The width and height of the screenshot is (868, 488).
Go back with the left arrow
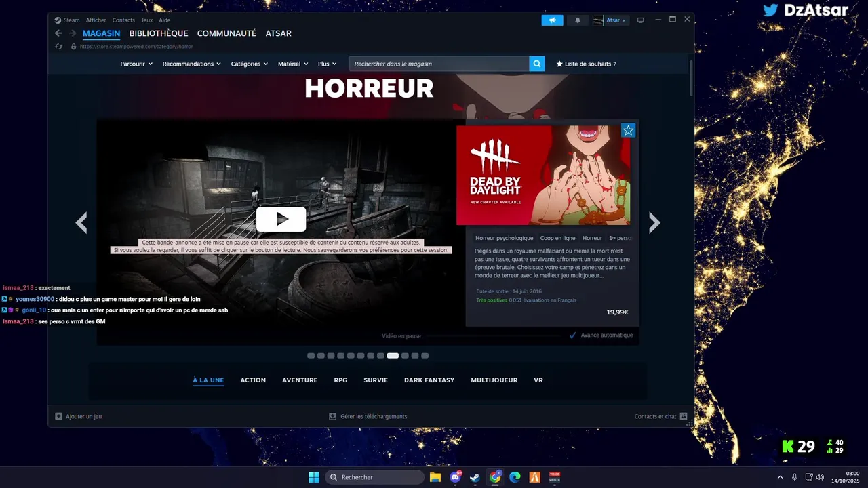pyautogui.click(x=58, y=33)
